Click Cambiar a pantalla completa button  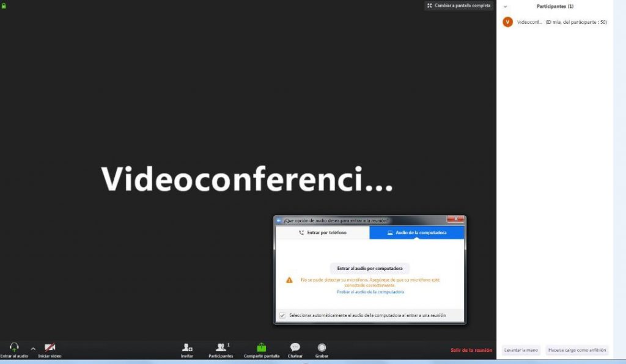pyautogui.click(x=458, y=5)
